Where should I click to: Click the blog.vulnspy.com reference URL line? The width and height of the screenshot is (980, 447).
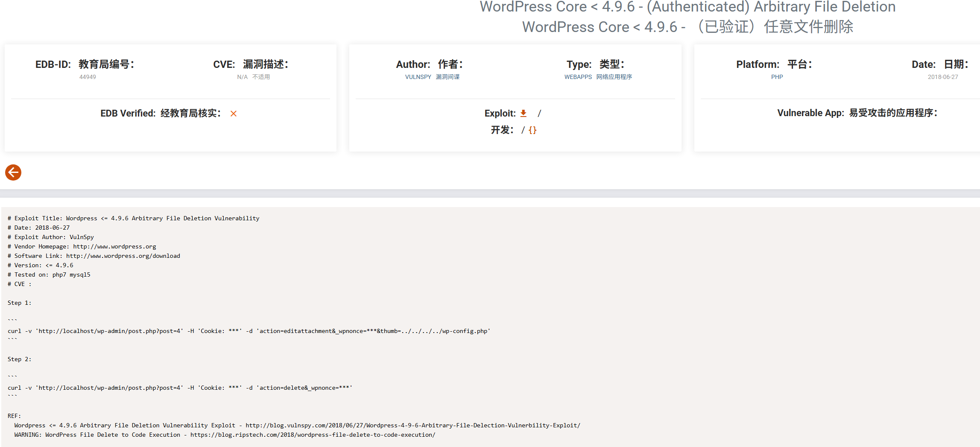coord(297,425)
